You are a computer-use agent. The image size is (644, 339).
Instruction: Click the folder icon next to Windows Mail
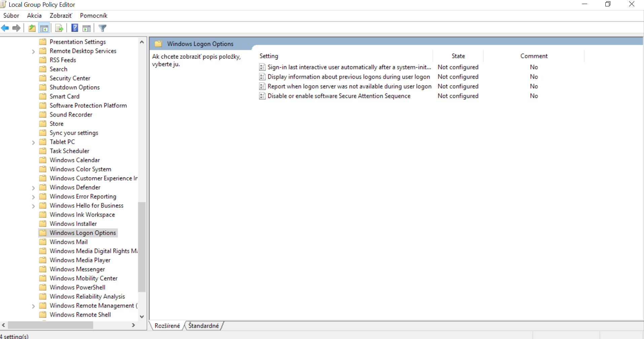click(43, 242)
